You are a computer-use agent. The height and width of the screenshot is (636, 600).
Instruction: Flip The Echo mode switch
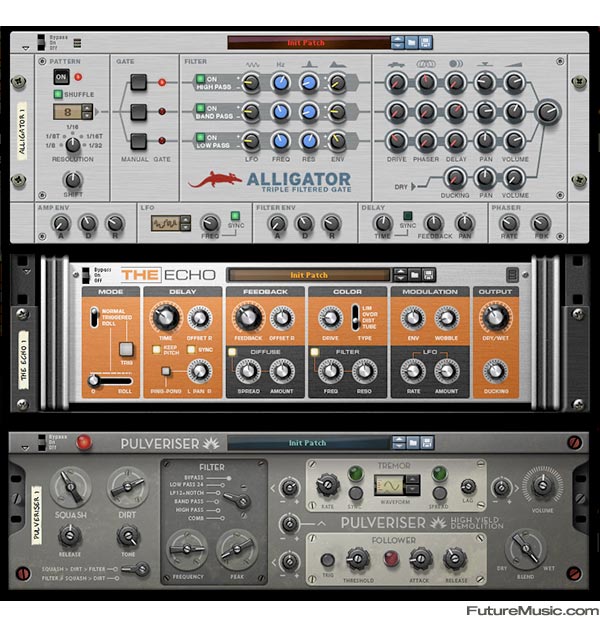[94, 318]
